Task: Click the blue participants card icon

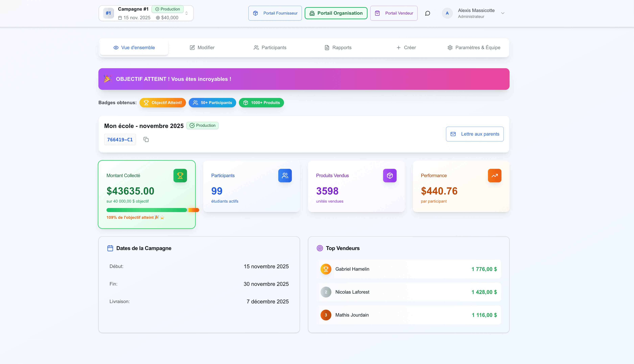Action: tap(285, 176)
